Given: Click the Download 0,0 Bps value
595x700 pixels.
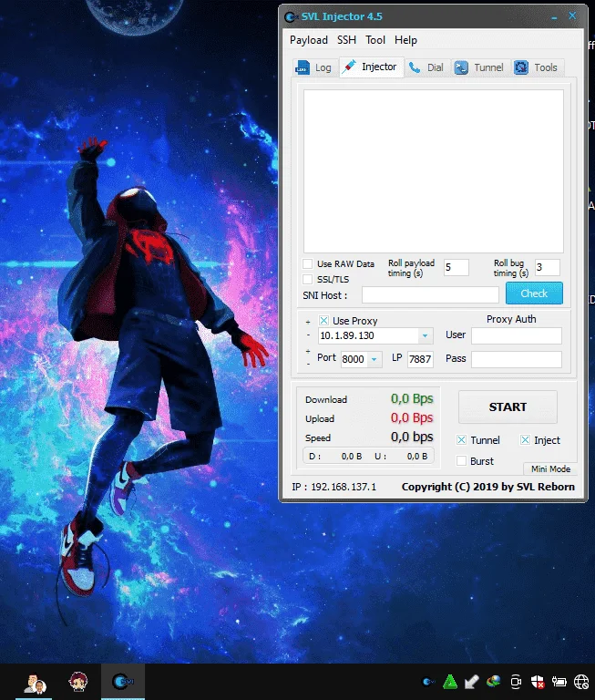Looking at the screenshot, I should pos(412,398).
